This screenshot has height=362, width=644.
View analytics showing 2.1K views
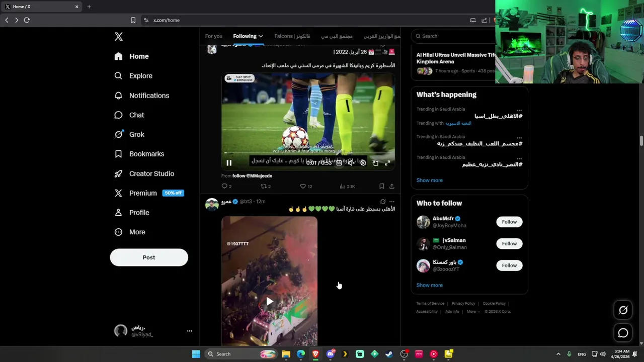(347, 187)
